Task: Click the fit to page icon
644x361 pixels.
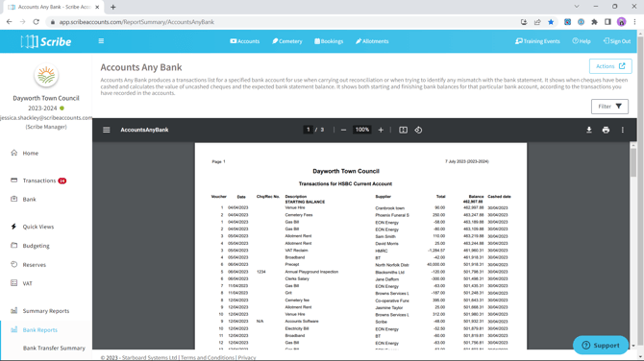Action: pyautogui.click(x=403, y=130)
